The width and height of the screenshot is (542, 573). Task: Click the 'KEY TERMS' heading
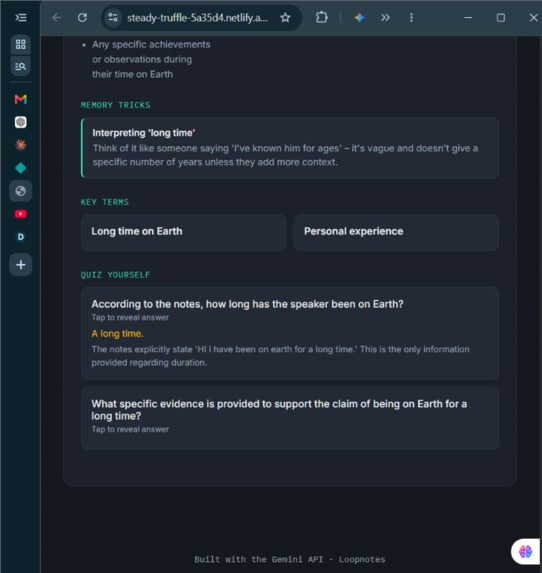click(x=105, y=202)
